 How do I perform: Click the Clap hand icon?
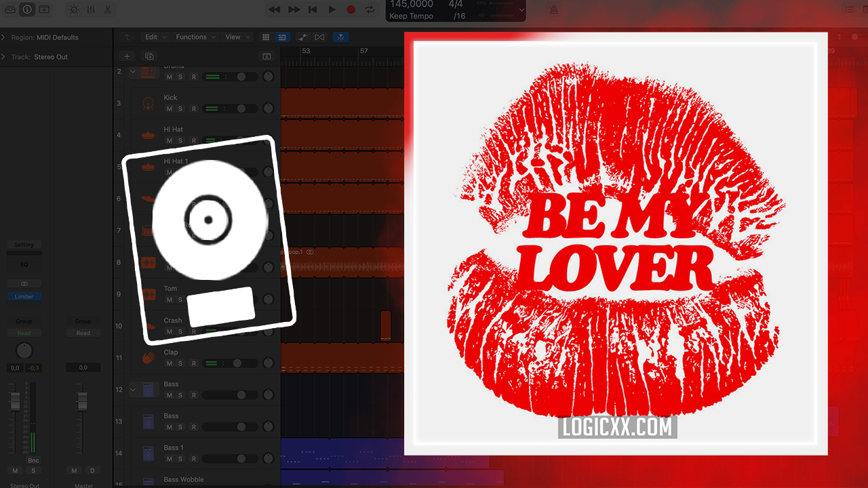click(149, 357)
